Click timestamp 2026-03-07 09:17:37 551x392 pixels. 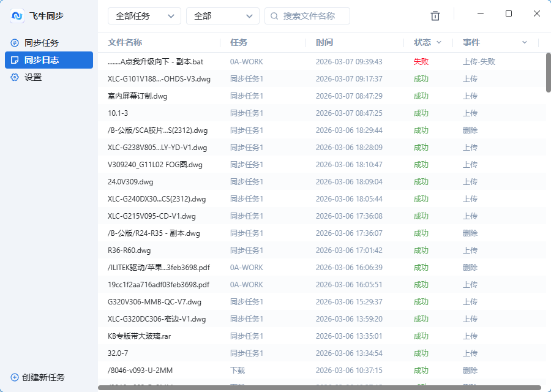(x=349, y=79)
